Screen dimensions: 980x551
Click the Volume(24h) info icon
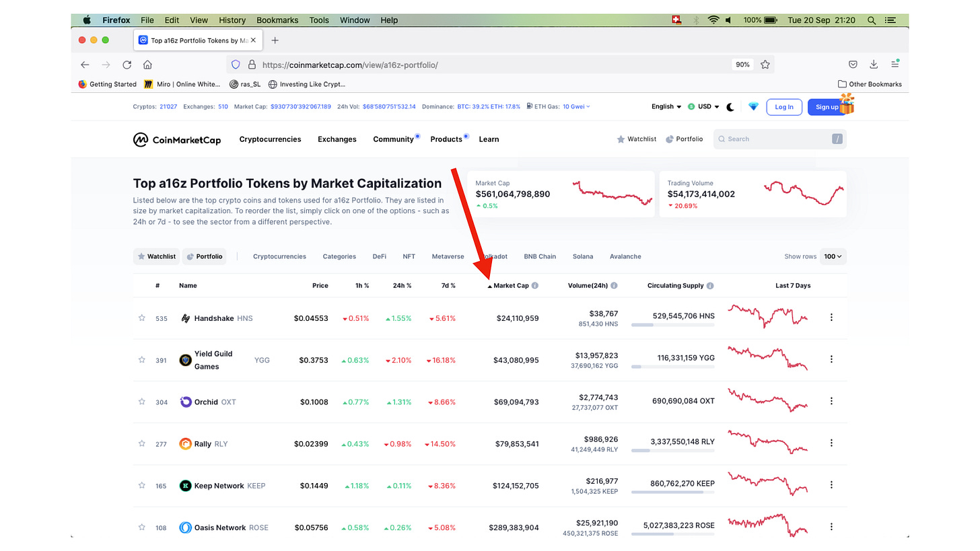click(615, 286)
